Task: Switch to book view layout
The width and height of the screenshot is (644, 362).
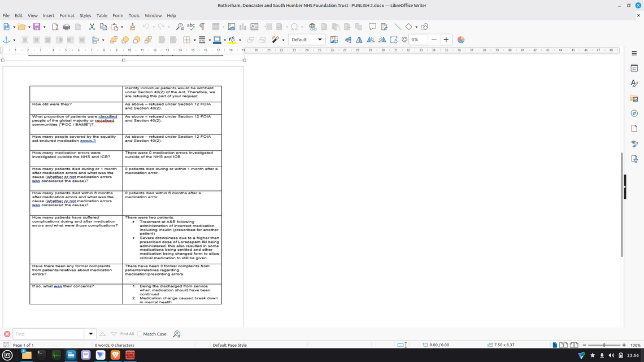Action: [x=574, y=345]
